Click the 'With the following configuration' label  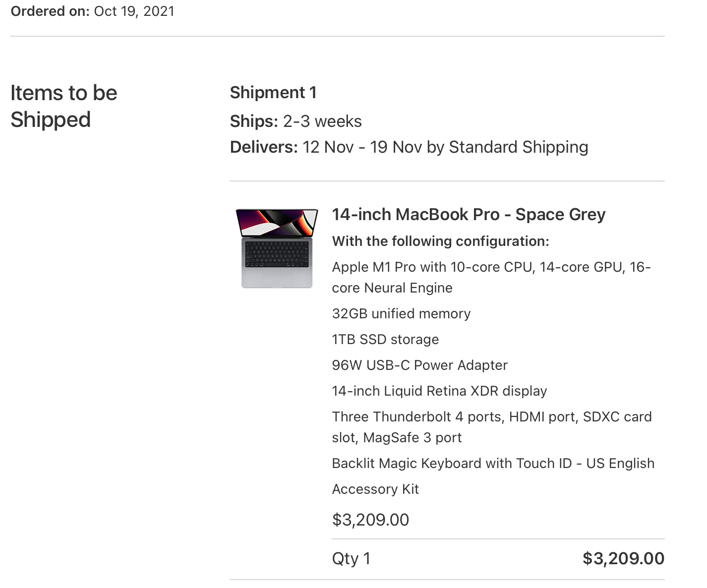click(x=440, y=241)
